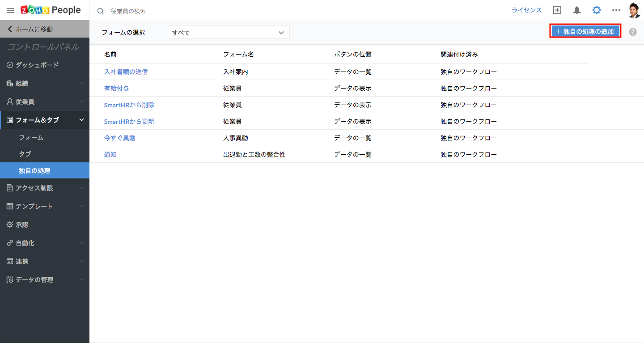
Task: Open the SmartHRから削除 link
Action: [x=129, y=105]
